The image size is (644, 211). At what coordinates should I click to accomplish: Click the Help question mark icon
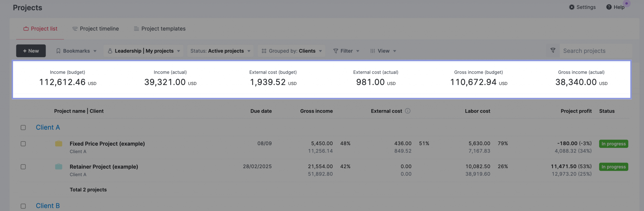click(609, 7)
